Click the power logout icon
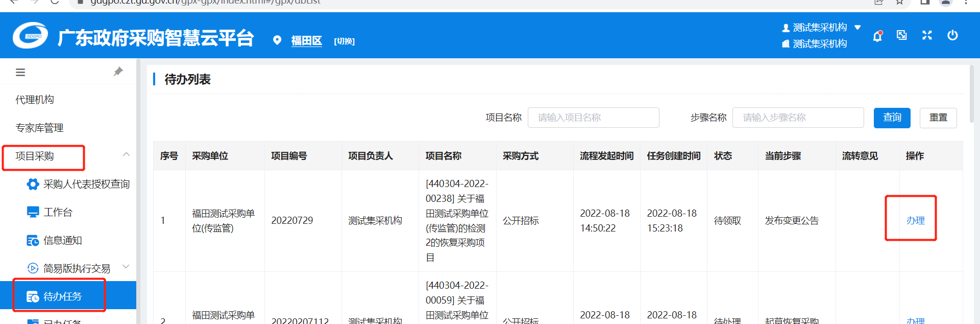Image resolution: width=980 pixels, height=324 pixels. point(952,35)
